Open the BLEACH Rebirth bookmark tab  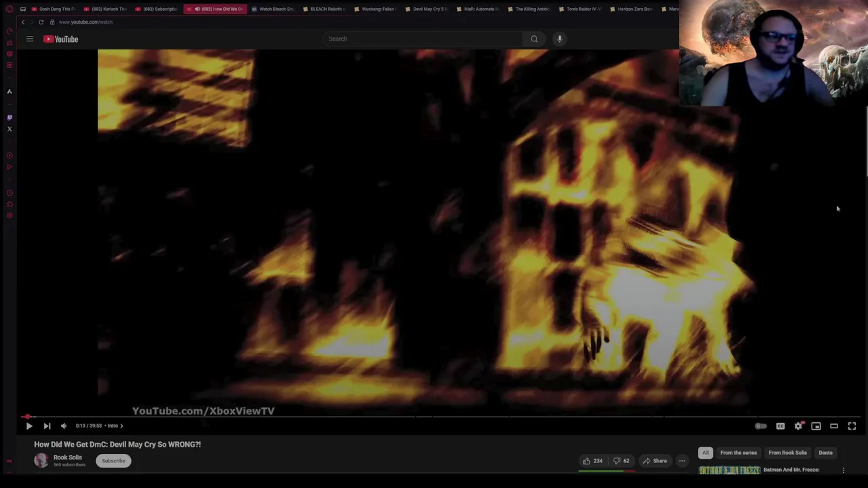pos(324,9)
